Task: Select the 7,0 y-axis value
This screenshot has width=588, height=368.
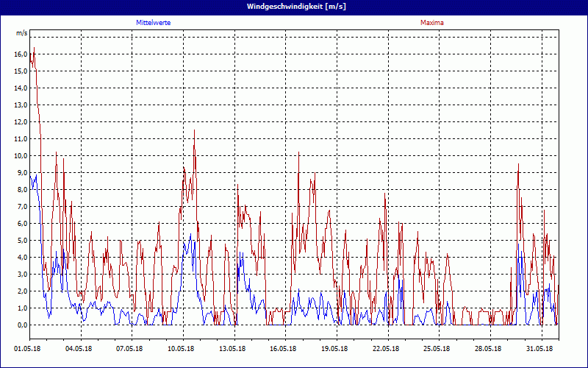Action: point(22,206)
